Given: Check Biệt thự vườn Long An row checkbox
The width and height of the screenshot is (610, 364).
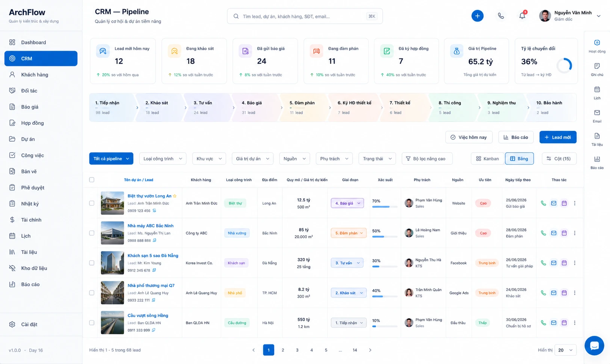Looking at the screenshot, I should point(92,203).
